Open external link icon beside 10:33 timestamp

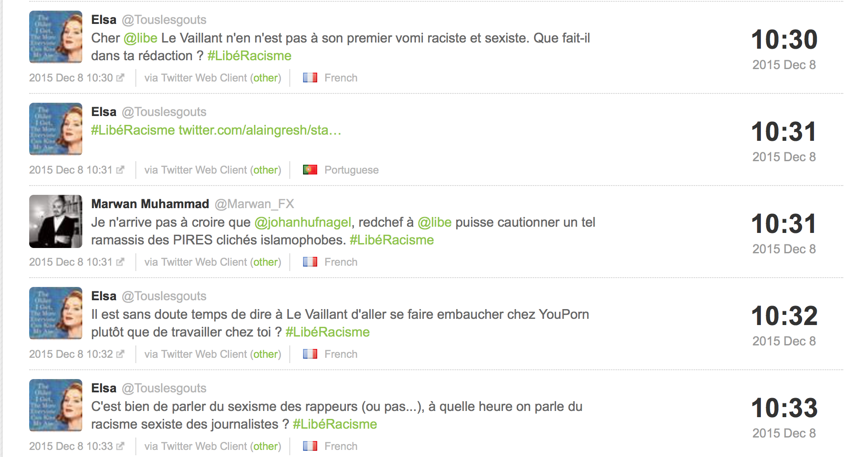120,446
